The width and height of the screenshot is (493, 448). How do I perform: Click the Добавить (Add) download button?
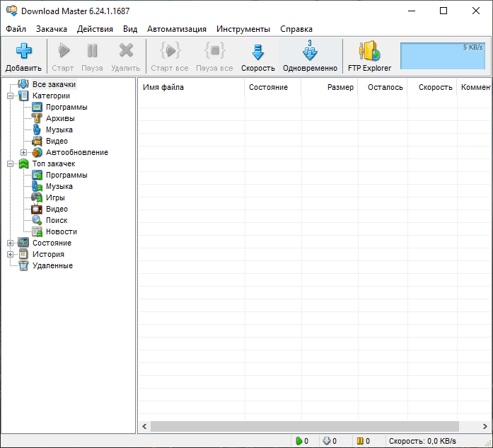[x=24, y=57]
